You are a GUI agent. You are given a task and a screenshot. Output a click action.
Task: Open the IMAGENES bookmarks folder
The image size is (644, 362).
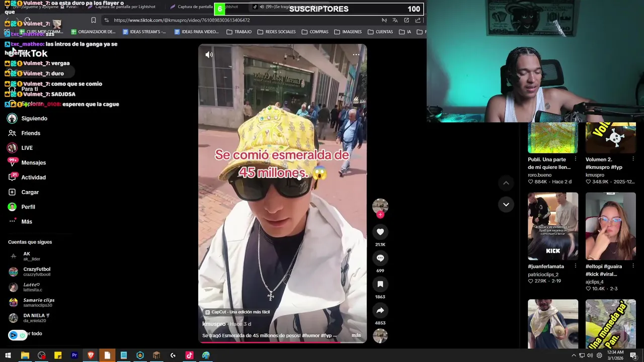(x=348, y=32)
